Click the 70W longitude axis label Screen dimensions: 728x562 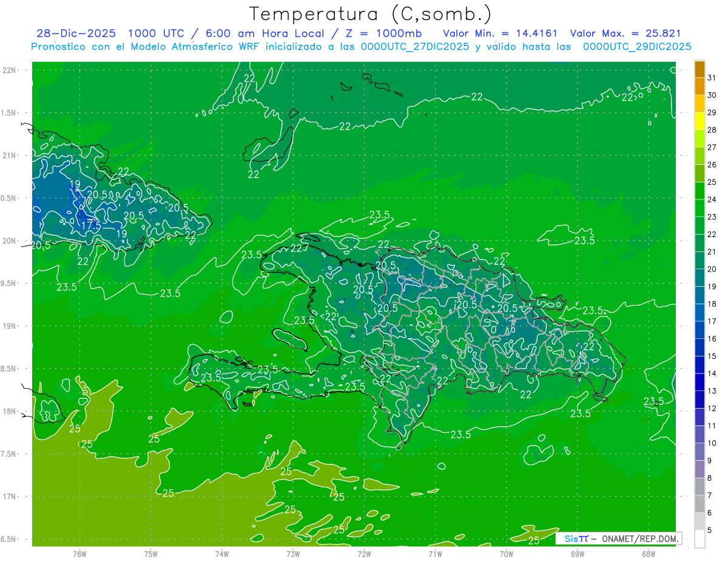(507, 554)
